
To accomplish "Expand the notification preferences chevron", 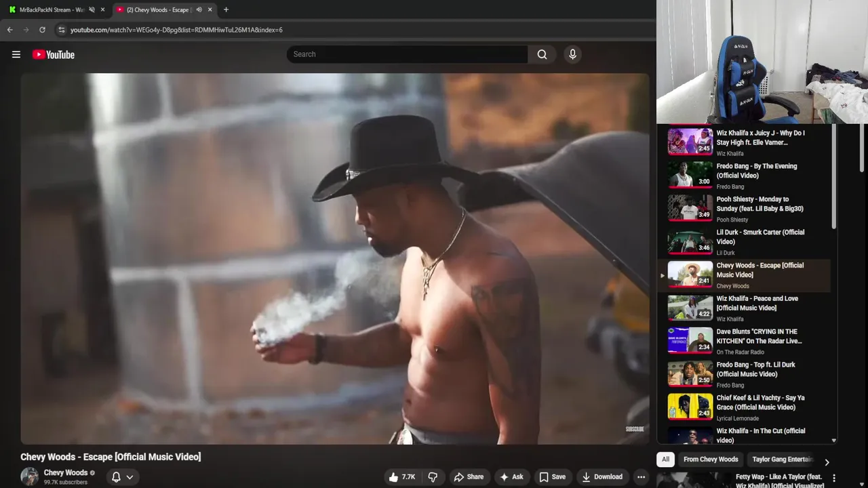I will tap(130, 476).
